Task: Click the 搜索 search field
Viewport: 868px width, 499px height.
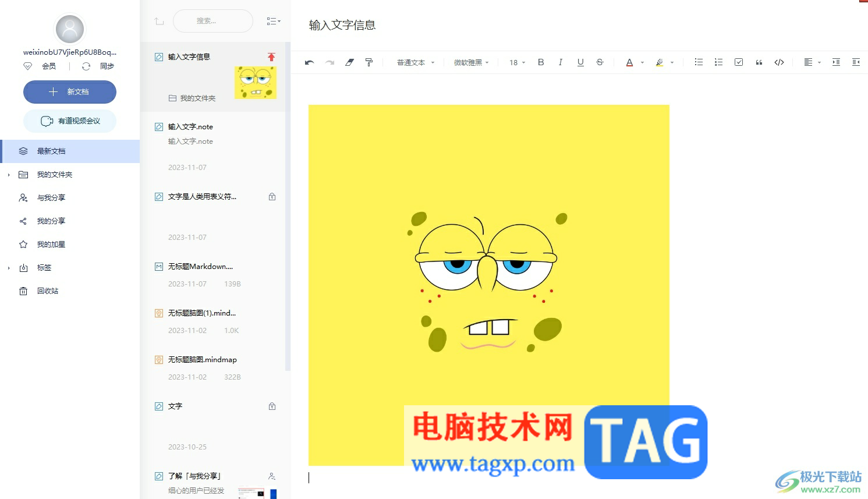Action: pyautogui.click(x=213, y=21)
